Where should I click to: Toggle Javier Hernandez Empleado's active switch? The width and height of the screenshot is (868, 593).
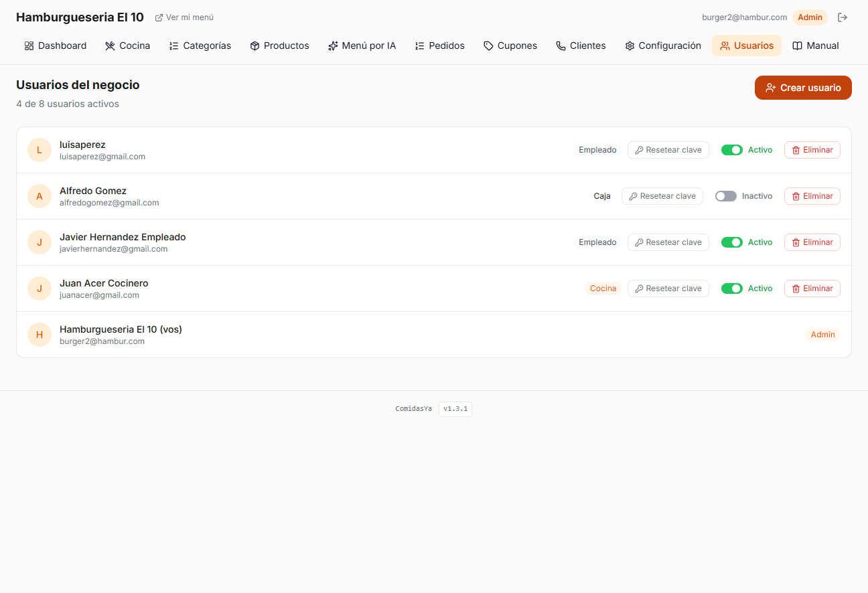click(x=731, y=242)
